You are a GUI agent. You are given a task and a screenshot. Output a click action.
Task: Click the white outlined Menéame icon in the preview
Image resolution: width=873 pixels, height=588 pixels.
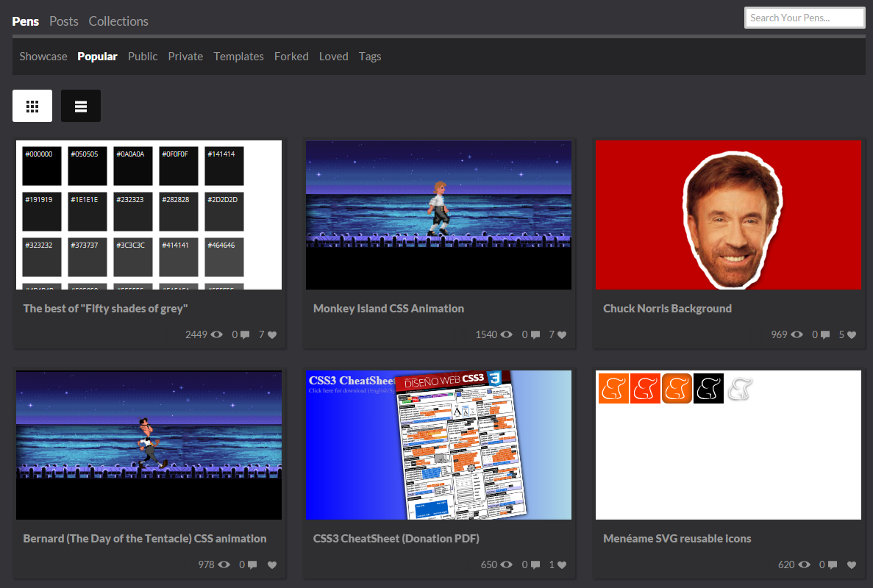pos(741,388)
